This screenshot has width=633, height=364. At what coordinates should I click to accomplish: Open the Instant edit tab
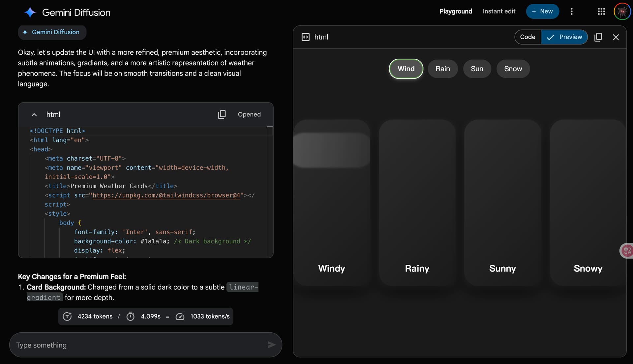click(499, 11)
